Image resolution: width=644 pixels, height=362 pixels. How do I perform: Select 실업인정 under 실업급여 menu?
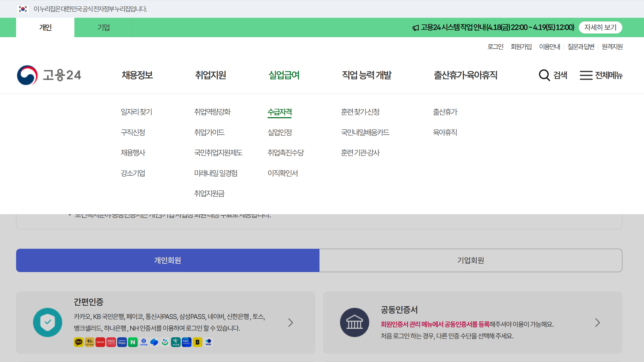[280, 132]
